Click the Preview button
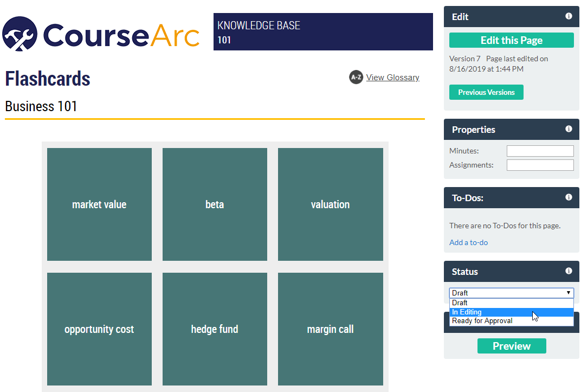The width and height of the screenshot is (581, 392). [511, 346]
